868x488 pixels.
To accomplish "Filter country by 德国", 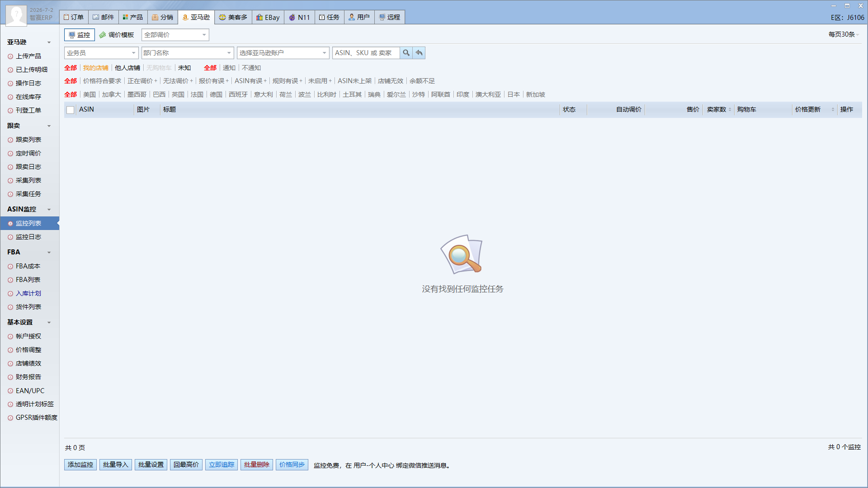I will (216, 94).
